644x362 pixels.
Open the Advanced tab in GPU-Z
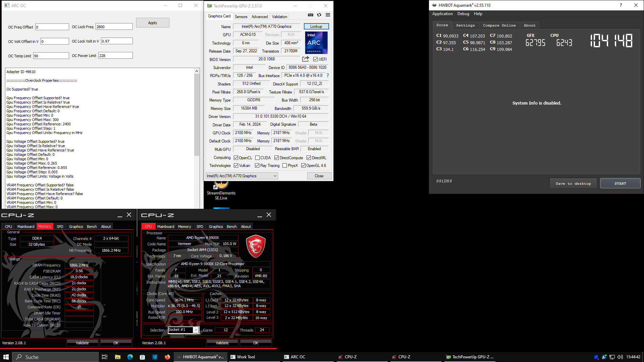260,16
